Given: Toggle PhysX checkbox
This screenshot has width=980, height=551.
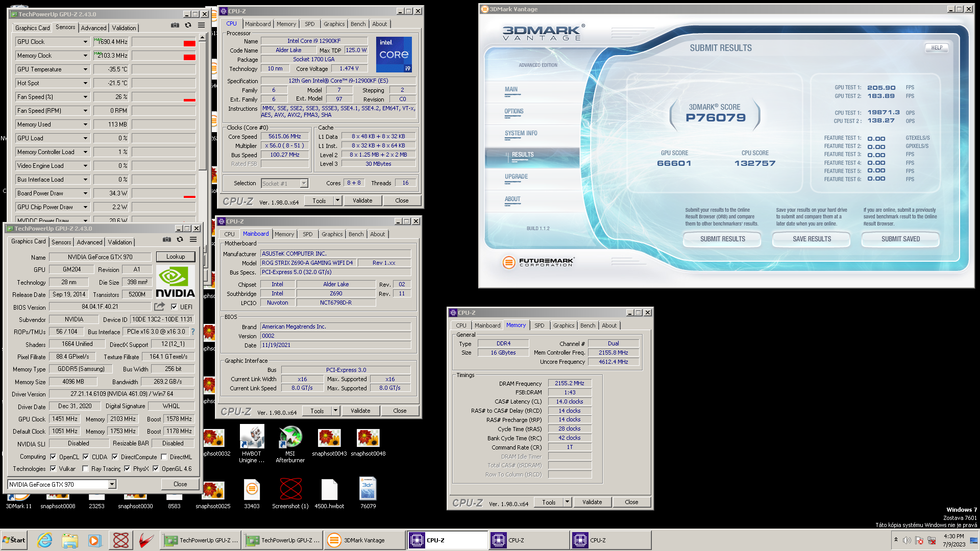Looking at the screenshot, I should [127, 468].
